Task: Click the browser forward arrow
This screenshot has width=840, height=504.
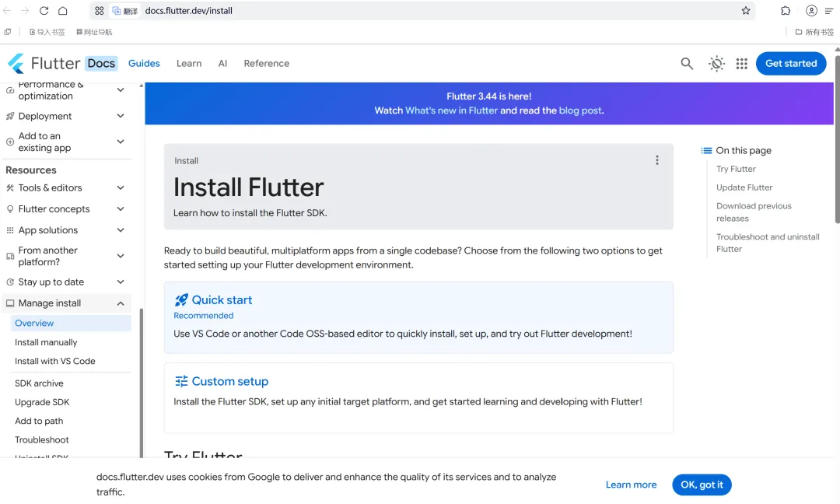Action: coord(25,11)
